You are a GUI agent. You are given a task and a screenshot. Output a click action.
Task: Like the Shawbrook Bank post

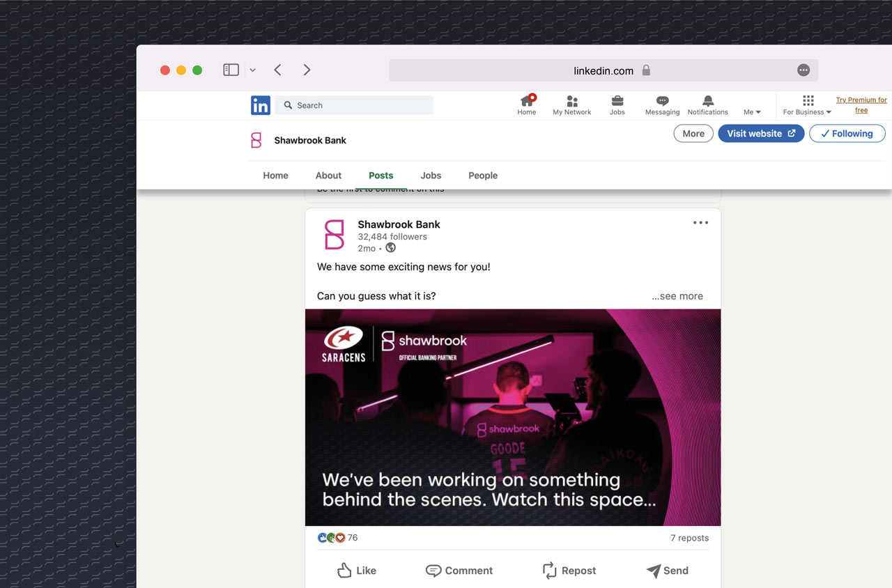[x=357, y=571]
